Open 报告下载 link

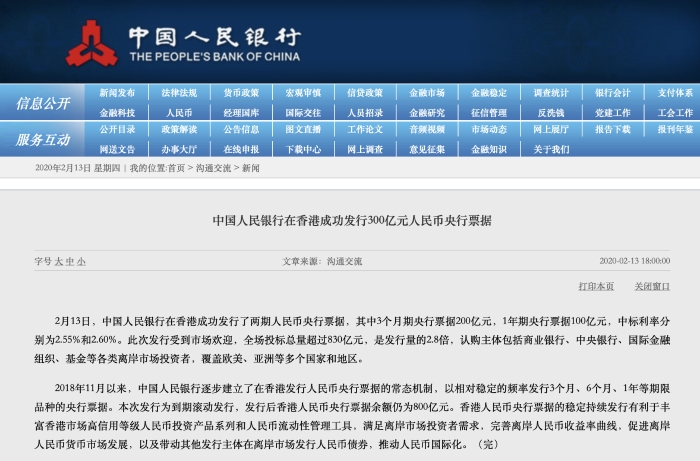612,129
